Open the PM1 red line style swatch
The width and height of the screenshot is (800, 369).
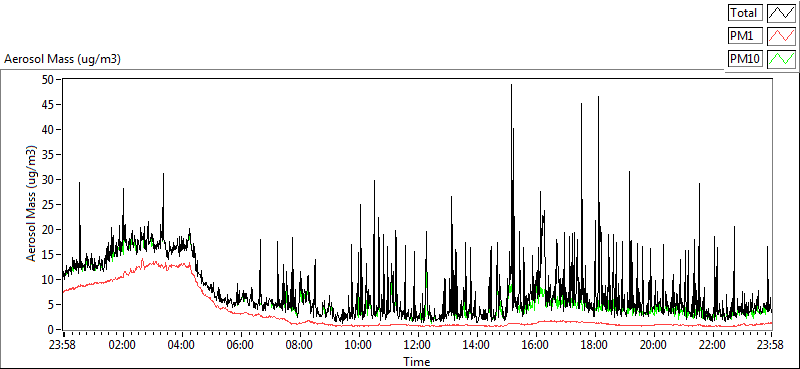(781, 36)
